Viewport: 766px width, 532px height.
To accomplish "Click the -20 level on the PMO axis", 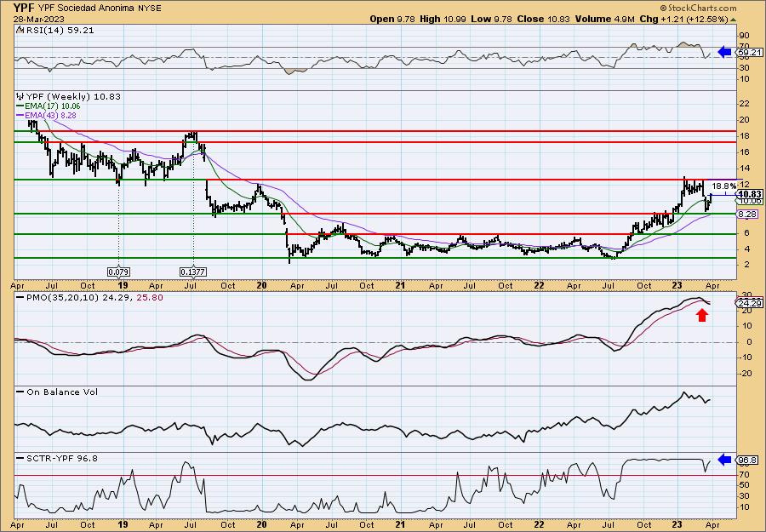I will tap(746, 374).
